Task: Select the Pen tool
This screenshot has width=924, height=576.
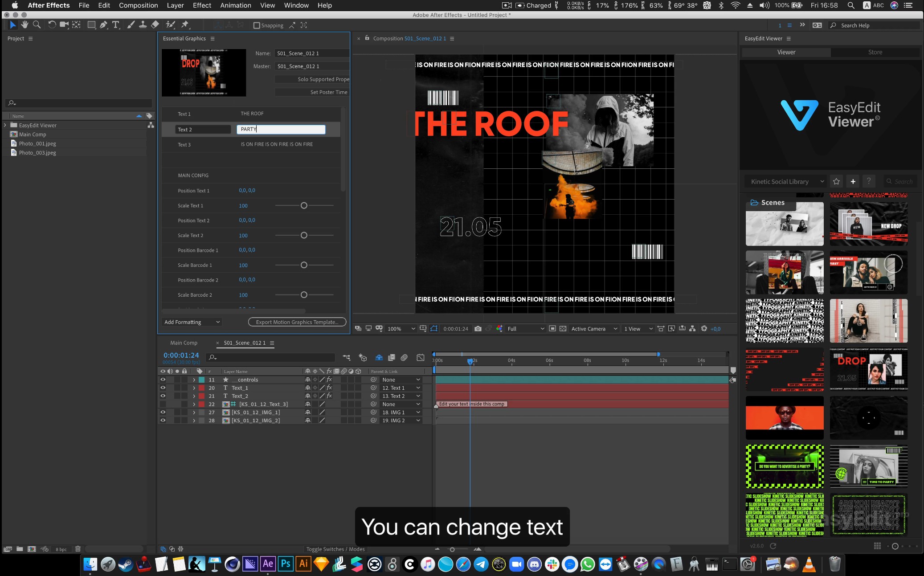Action: tap(104, 25)
